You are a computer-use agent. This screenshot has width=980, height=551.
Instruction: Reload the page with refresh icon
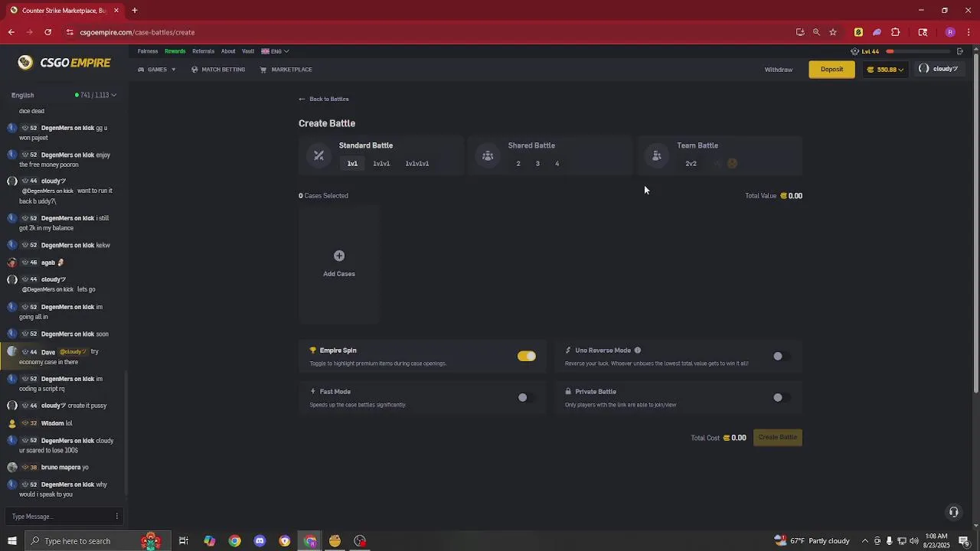pos(47,32)
